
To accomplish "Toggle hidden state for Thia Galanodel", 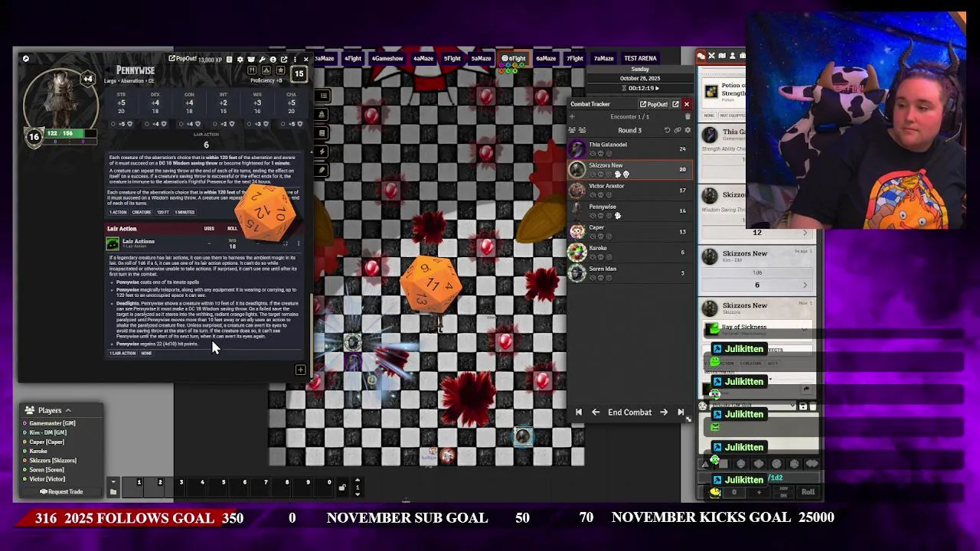I will click(593, 153).
